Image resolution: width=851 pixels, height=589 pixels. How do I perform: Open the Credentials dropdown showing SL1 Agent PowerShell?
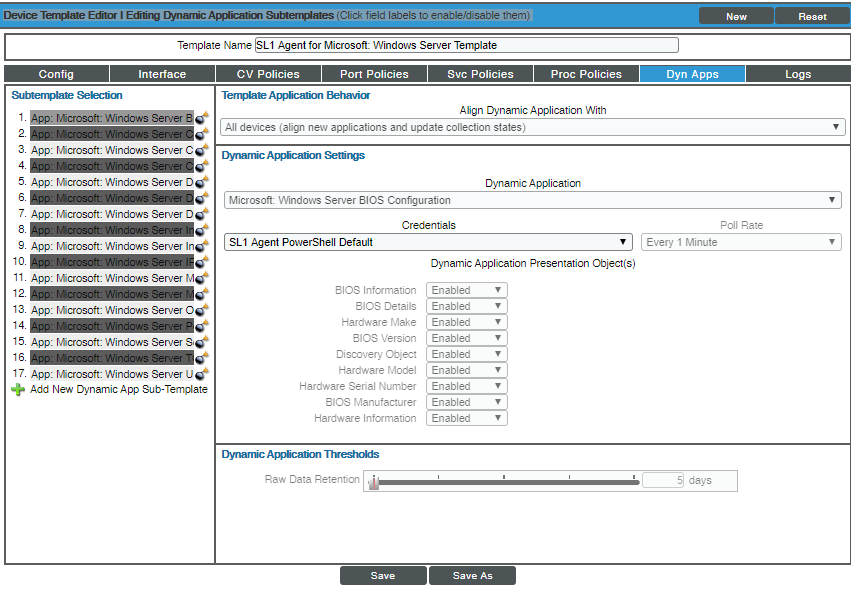428,242
